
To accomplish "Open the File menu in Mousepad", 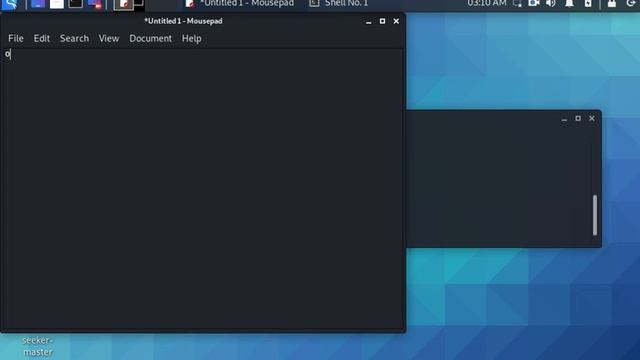I will 16,38.
